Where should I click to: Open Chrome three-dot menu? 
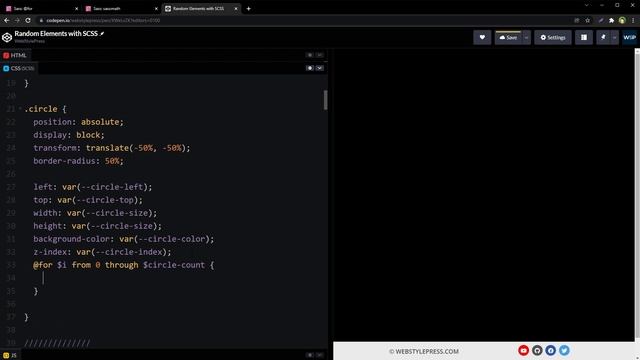pyautogui.click(x=633, y=20)
